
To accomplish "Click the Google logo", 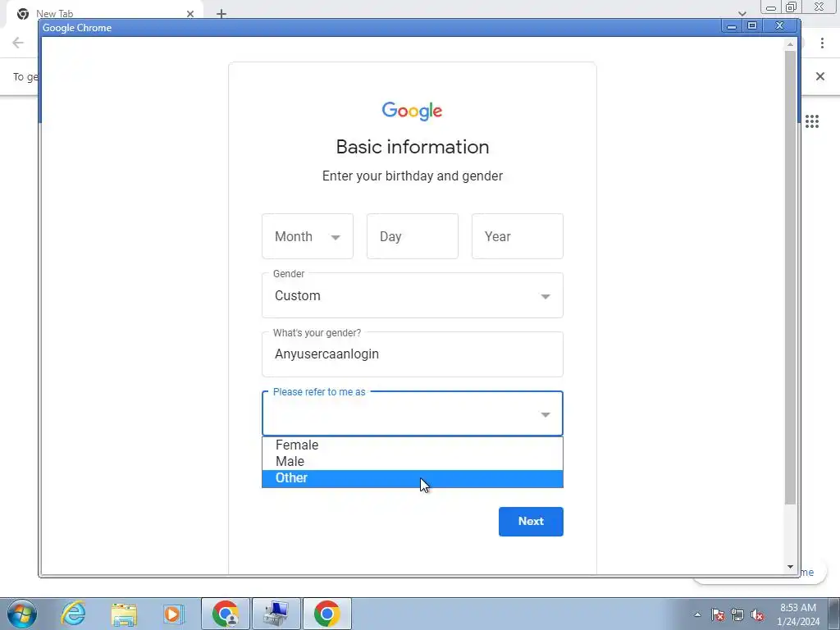I will [x=412, y=111].
